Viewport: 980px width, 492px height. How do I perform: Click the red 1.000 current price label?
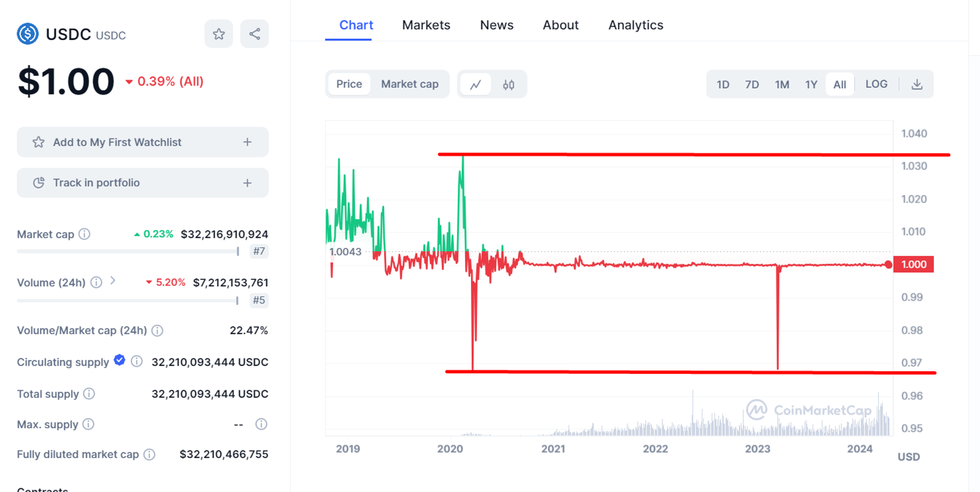click(x=913, y=264)
